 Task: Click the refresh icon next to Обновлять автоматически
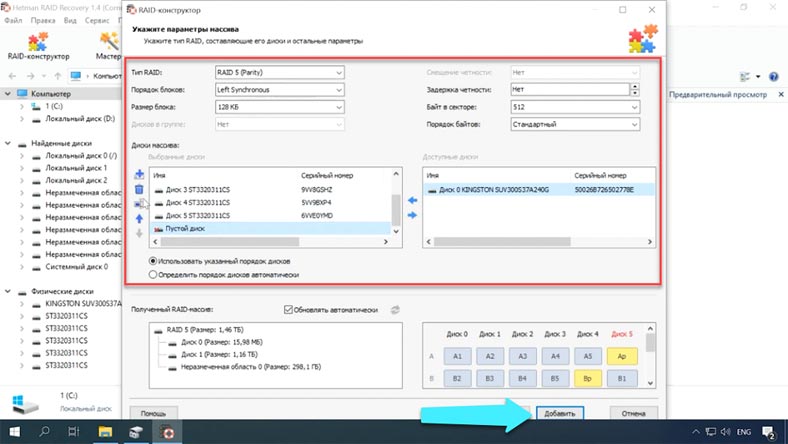click(395, 310)
